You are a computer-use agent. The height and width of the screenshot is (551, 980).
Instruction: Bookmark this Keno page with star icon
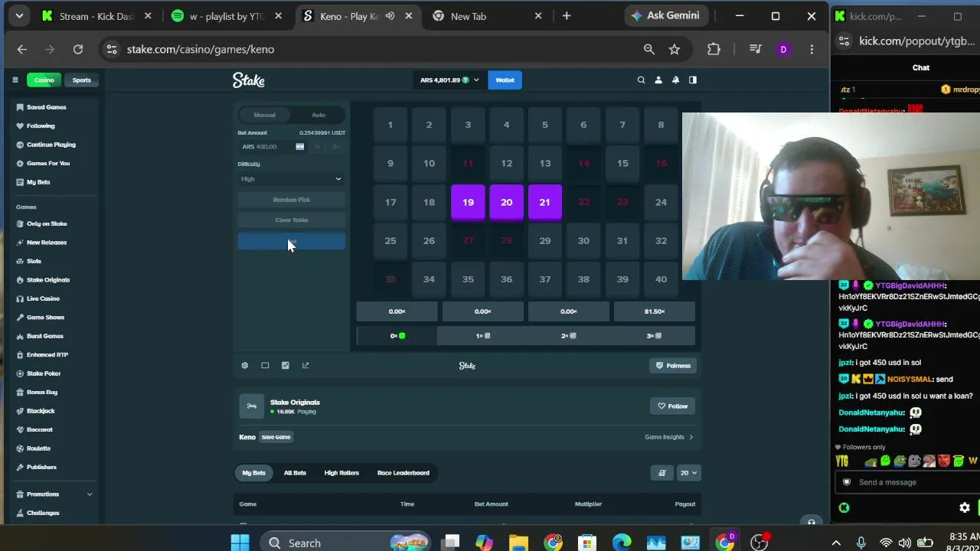click(675, 49)
